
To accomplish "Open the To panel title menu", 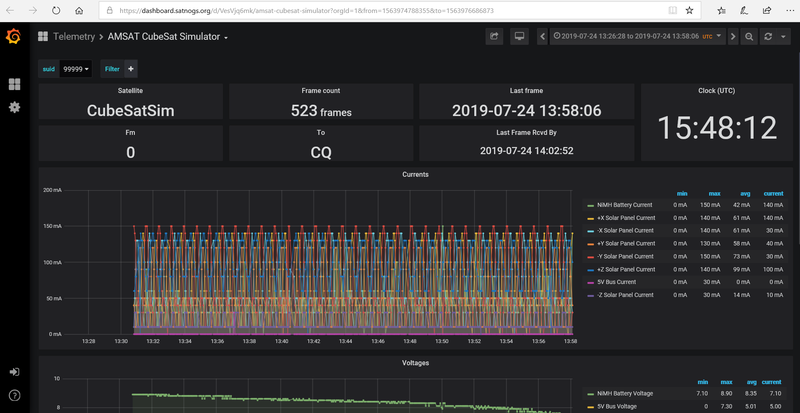I will [x=321, y=132].
